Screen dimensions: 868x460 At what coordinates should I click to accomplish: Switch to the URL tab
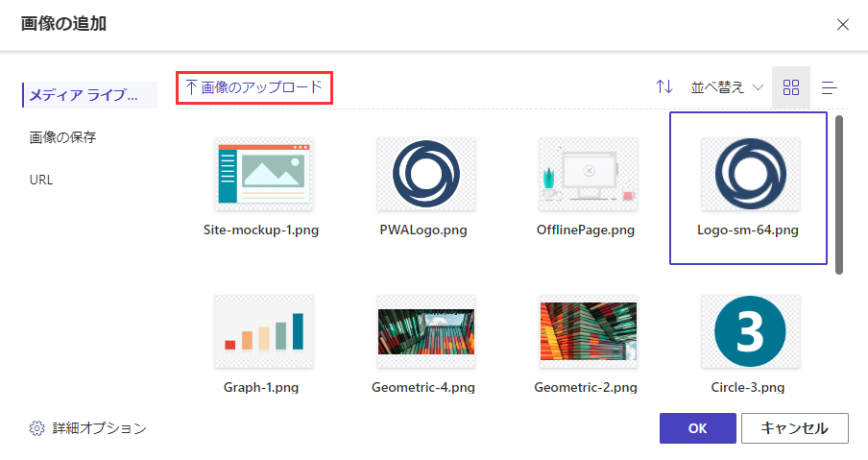click(41, 180)
